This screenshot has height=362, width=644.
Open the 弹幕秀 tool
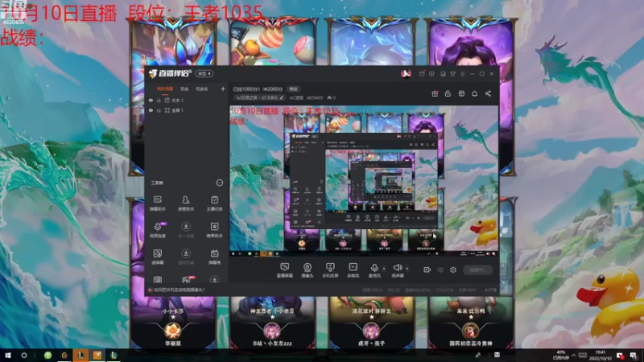coord(214,257)
